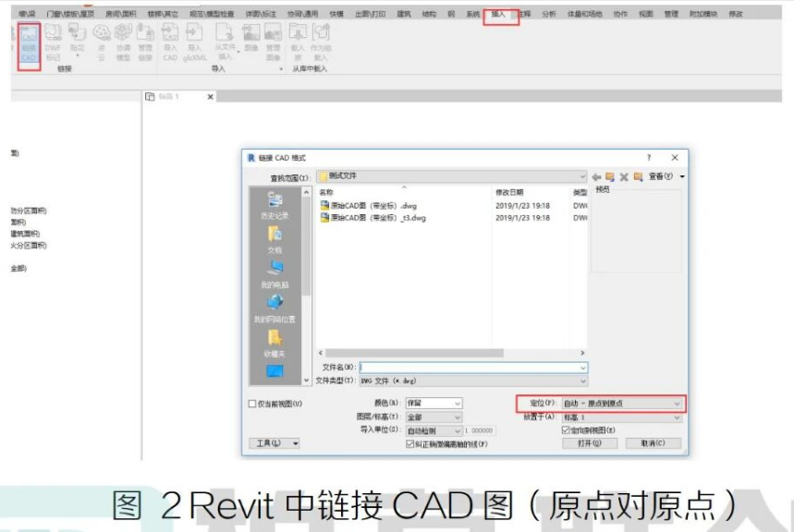
Task: Switch to the 附加模块 ribbon tab
Action: point(703,14)
